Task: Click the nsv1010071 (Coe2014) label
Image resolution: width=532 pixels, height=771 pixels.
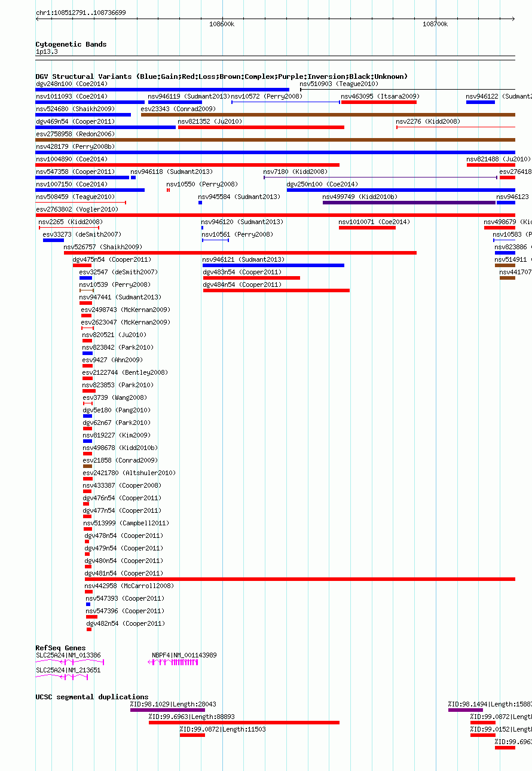Action: click(375, 222)
